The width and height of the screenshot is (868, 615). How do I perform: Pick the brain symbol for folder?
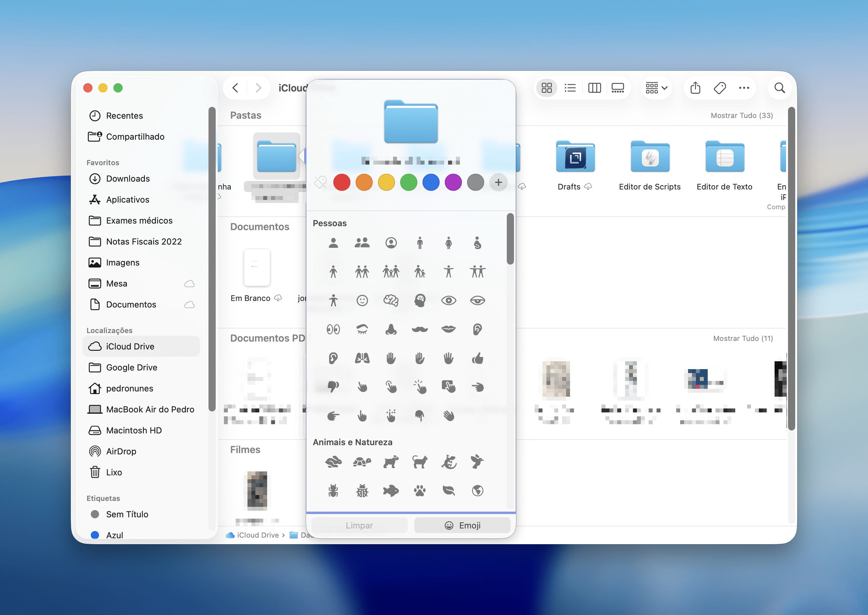click(x=391, y=300)
